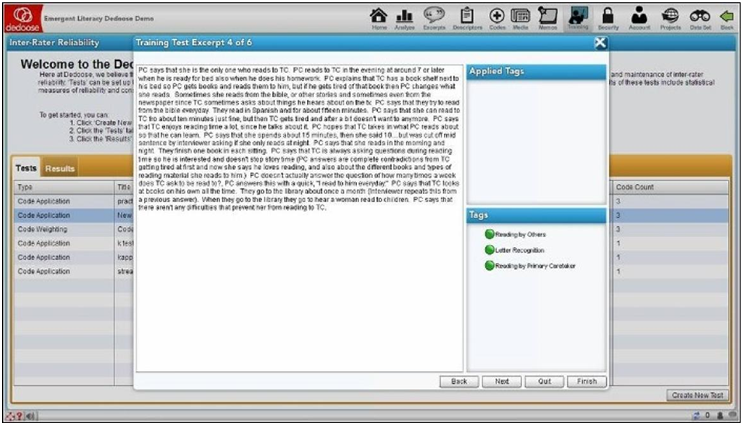Open the Projects globe icon
This screenshot has width=743, height=425.
pos(671,19)
